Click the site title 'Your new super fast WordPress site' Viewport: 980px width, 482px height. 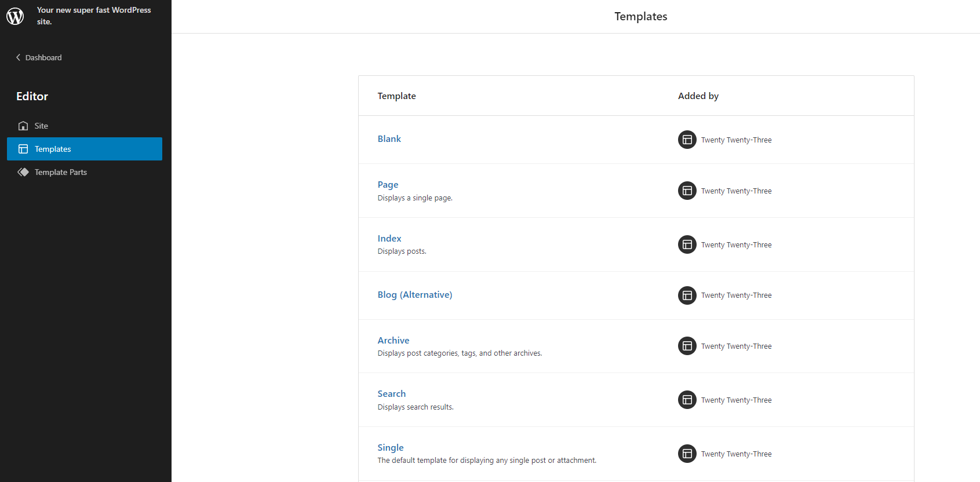(x=93, y=16)
